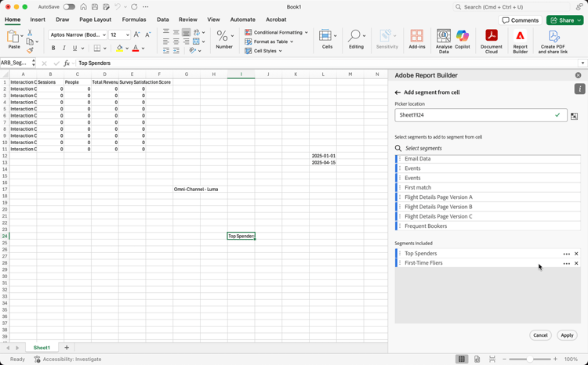Click Center horizontal alignment icon

(x=176, y=42)
